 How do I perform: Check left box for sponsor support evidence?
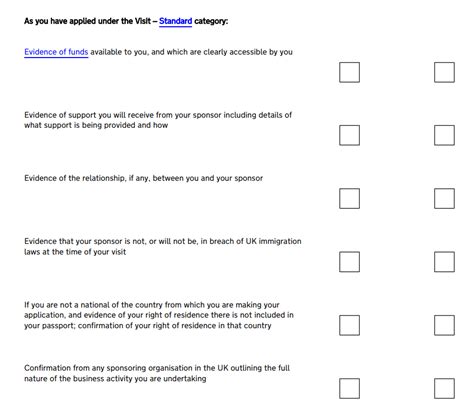click(x=349, y=135)
